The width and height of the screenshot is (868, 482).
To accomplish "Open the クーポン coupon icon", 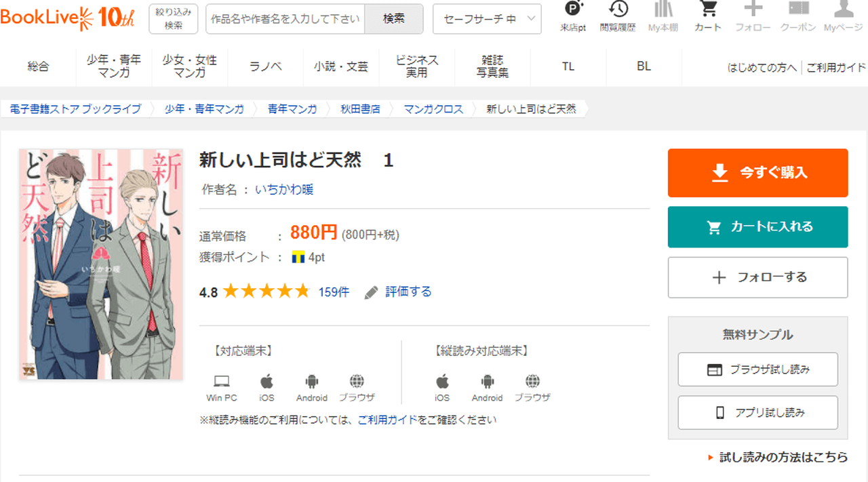I will click(798, 10).
